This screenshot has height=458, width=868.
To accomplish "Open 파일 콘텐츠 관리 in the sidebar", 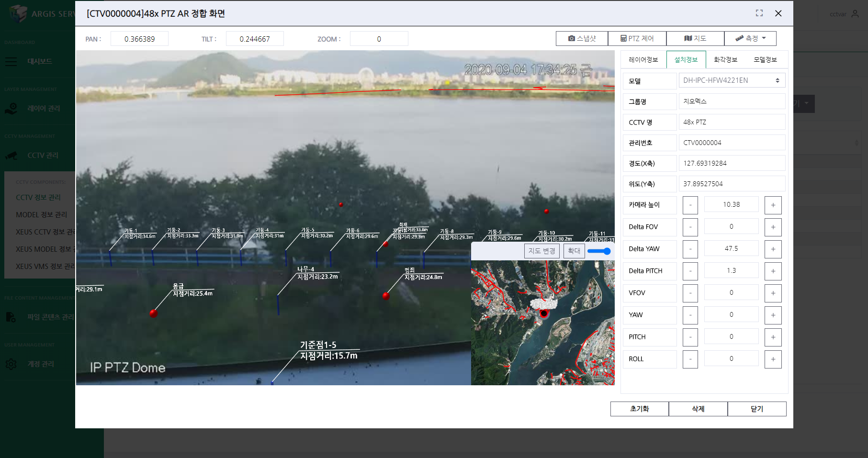I will [51, 317].
